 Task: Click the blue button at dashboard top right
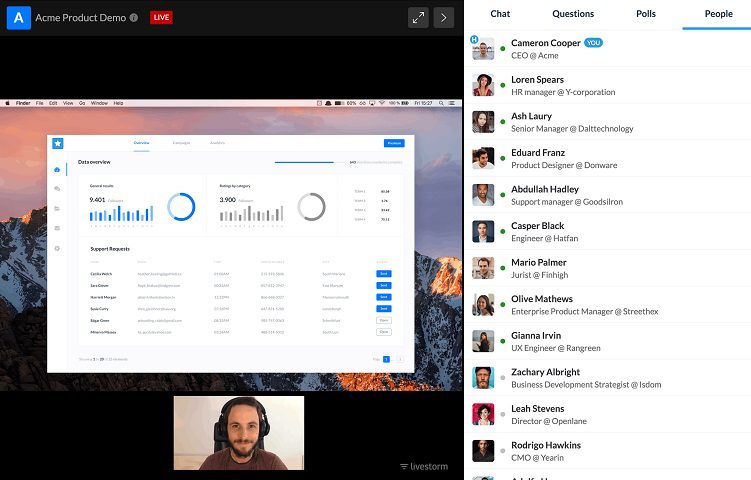pyautogui.click(x=394, y=143)
